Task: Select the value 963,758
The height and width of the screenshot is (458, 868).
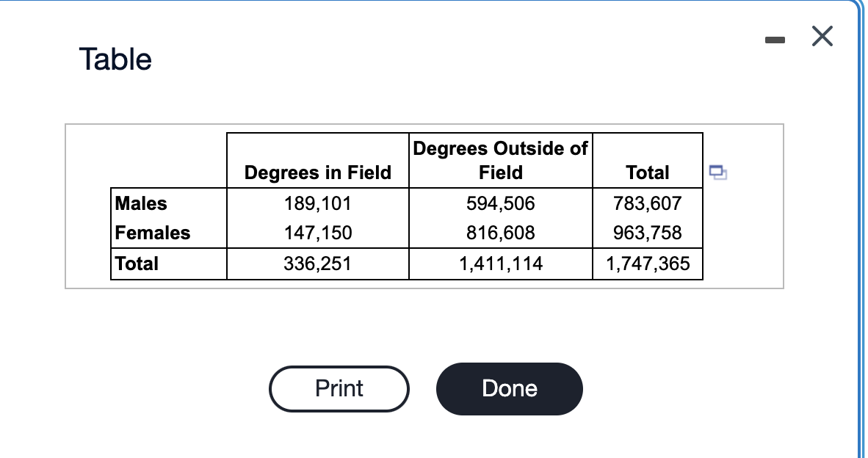Action: point(647,233)
